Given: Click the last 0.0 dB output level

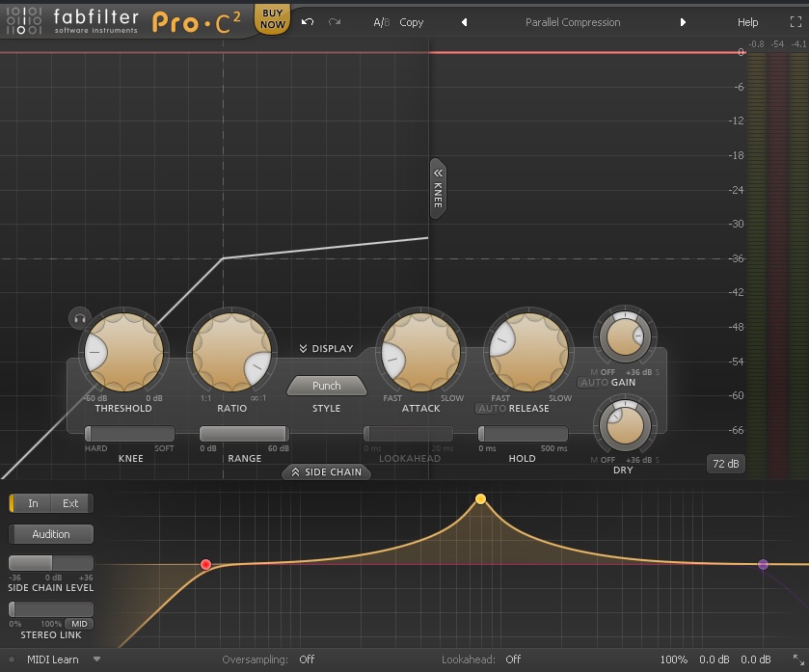Looking at the screenshot, I should pos(756,659).
